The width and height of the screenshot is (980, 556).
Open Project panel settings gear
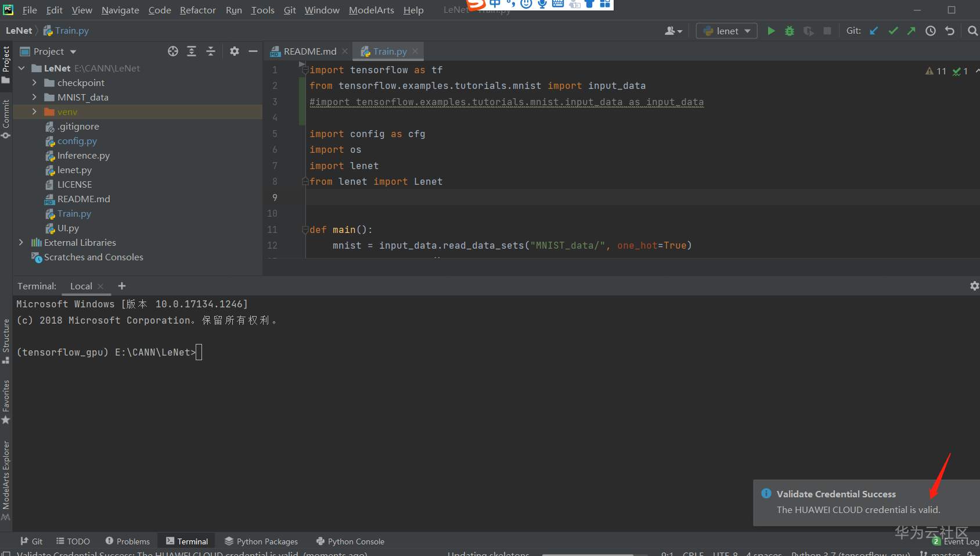pyautogui.click(x=235, y=51)
